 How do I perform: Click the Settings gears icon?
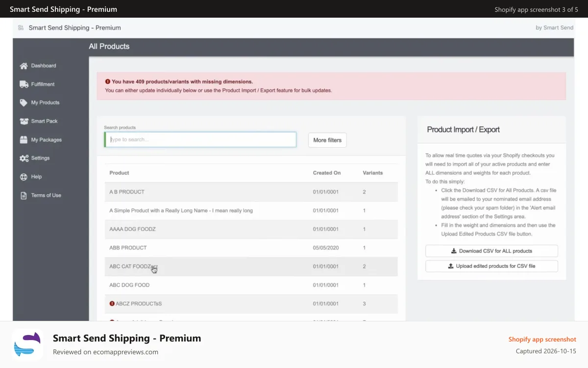click(x=24, y=158)
